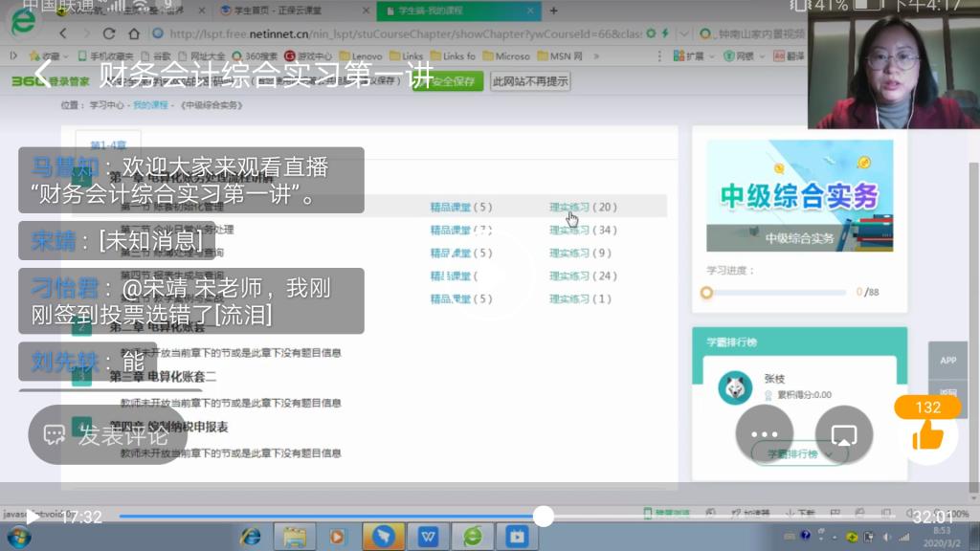The height and width of the screenshot is (551, 980).
Task: Tap the orange thumbs-up like icon
Action: point(927,435)
